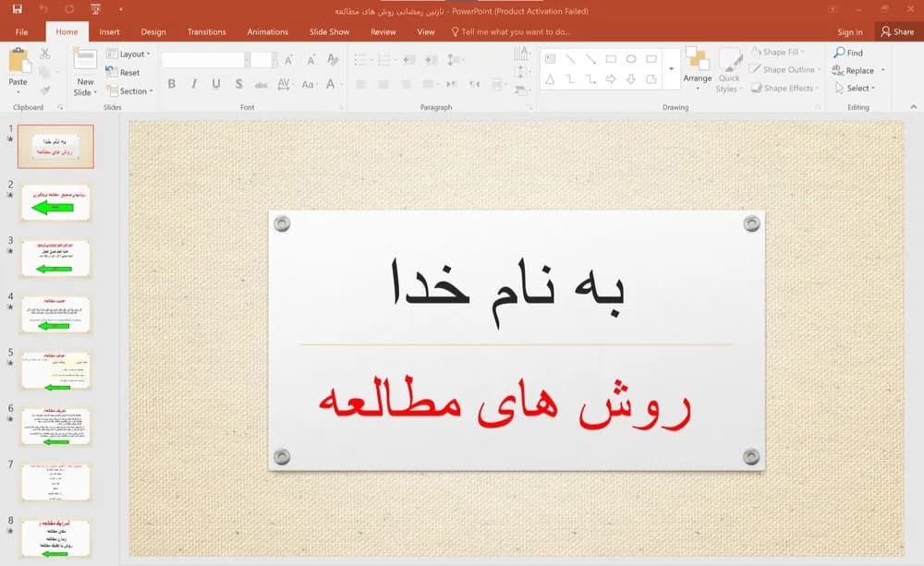Click the Share person icon
Viewport: 924px width, 566px height.
pos(886,31)
